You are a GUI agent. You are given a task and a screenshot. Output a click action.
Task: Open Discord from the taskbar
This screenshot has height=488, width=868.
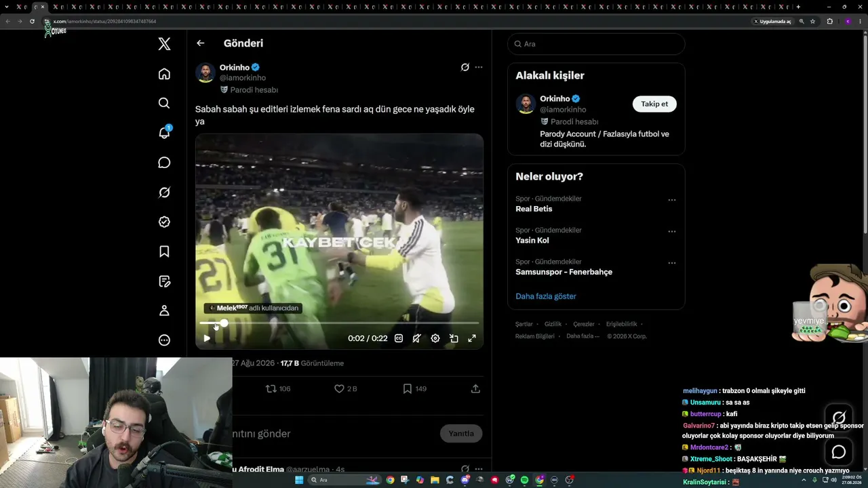465,480
